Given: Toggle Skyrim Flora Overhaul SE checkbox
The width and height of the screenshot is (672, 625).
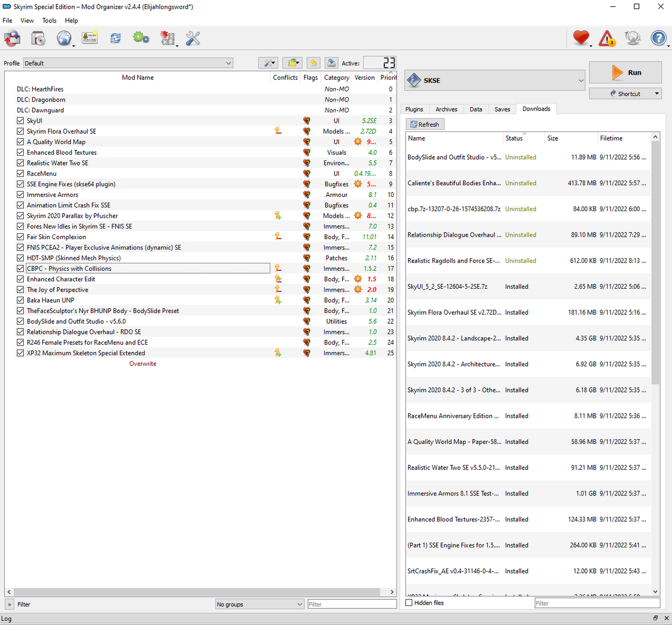Looking at the screenshot, I should click(20, 131).
